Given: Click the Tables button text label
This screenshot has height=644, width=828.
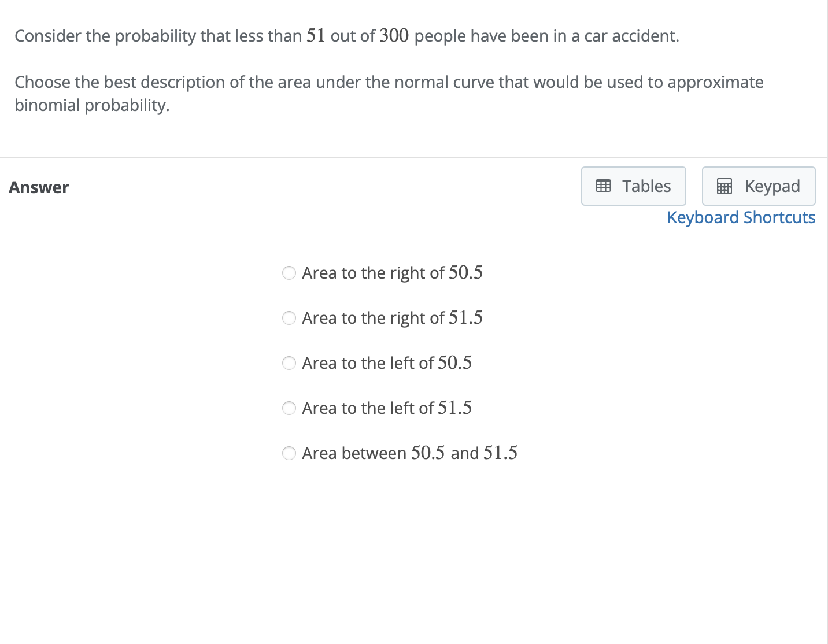Looking at the screenshot, I should coord(646,186).
